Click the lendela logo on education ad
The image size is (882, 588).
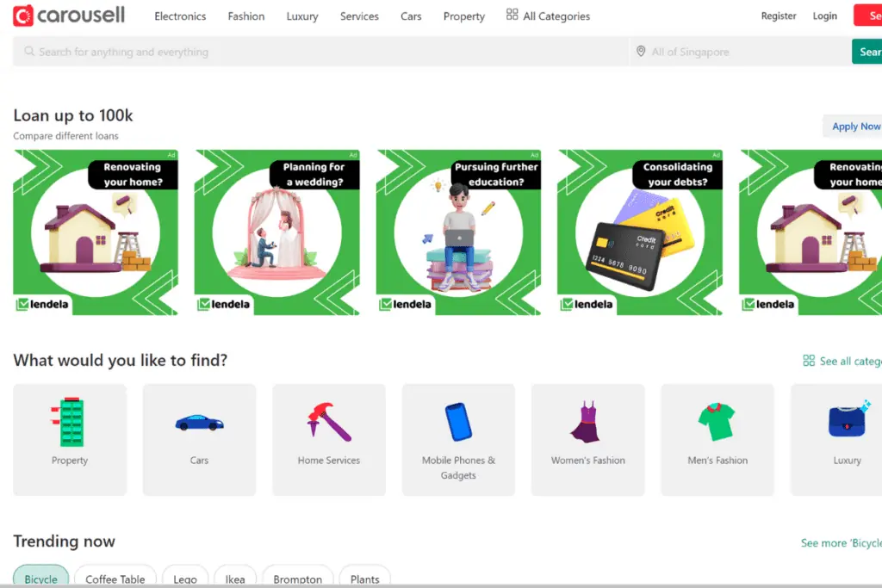click(405, 304)
